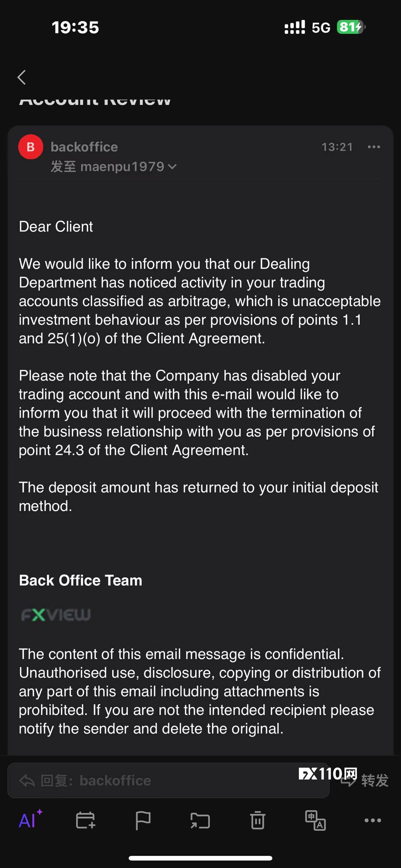Tap the FXVIEW logo image
The height and width of the screenshot is (868, 401).
56,615
